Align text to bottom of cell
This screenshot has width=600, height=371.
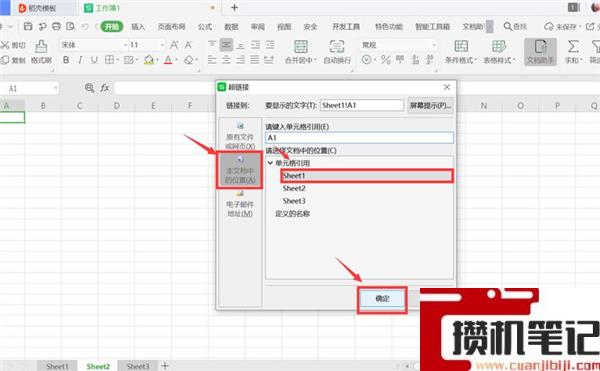point(241,45)
